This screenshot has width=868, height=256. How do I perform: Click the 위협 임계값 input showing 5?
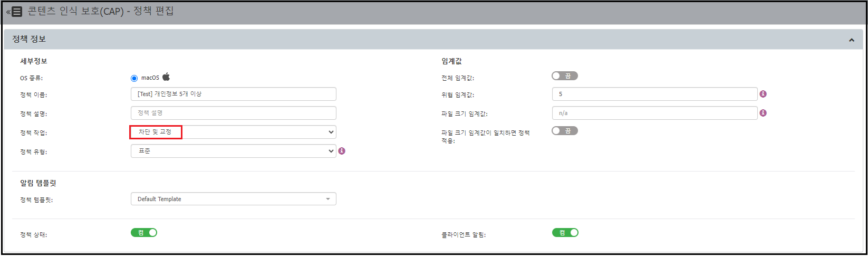[x=654, y=94]
